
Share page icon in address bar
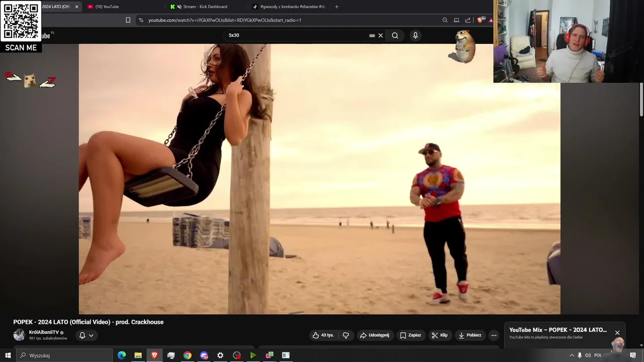(x=468, y=20)
